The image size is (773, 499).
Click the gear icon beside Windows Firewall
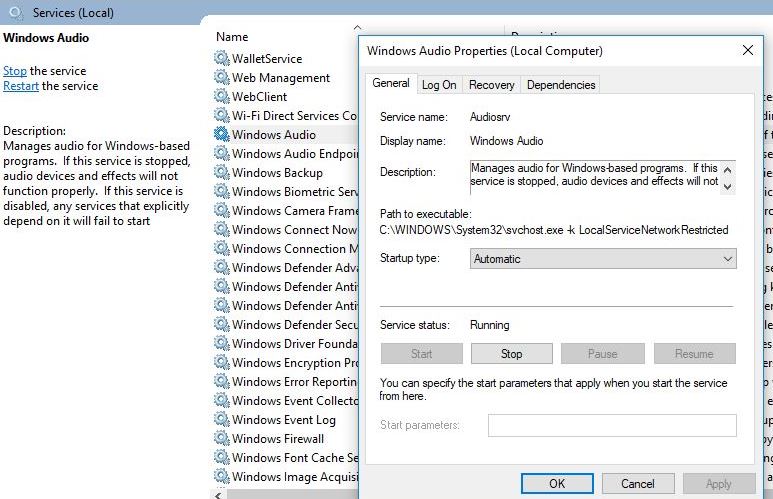pyautogui.click(x=222, y=438)
